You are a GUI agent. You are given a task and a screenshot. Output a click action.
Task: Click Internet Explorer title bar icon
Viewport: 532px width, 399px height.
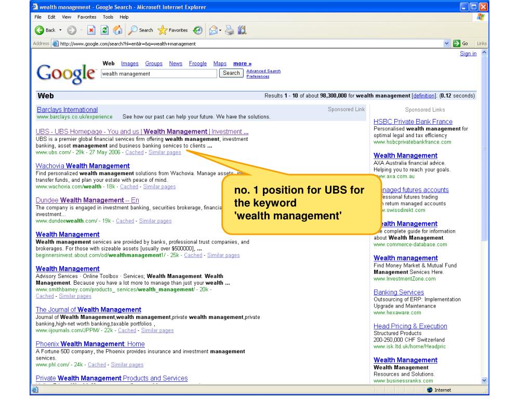tap(35, 7)
